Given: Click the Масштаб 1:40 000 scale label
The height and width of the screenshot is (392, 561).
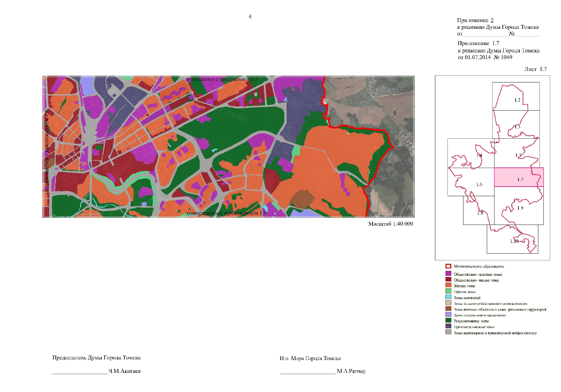Looking at the screenshot, I should click(x=391, y=224).
